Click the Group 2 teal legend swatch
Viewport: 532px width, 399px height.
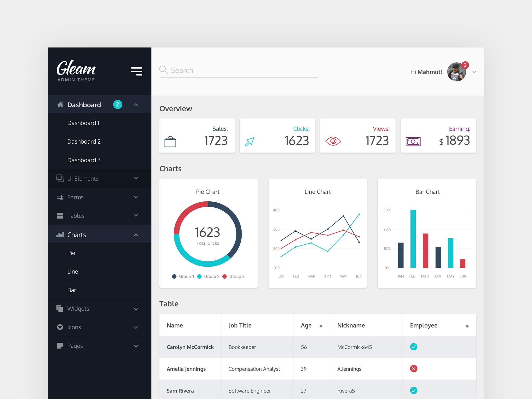[199, 276]
